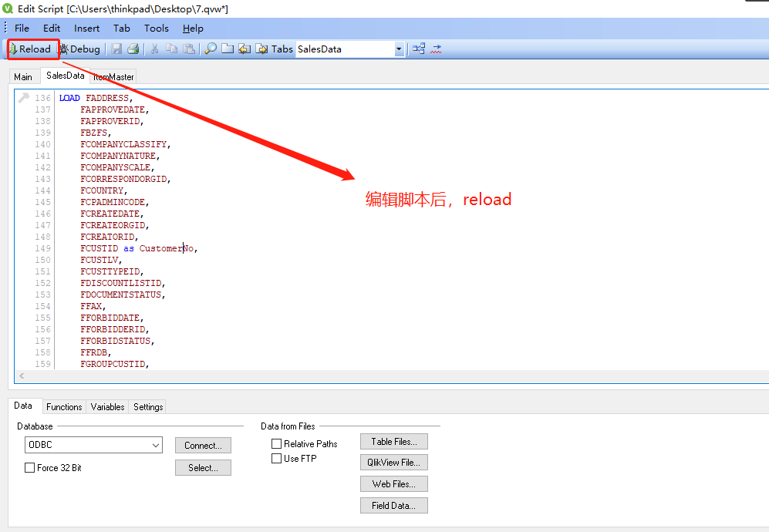Open the Insert menu

pyautogui.click(x=87, y=29)
